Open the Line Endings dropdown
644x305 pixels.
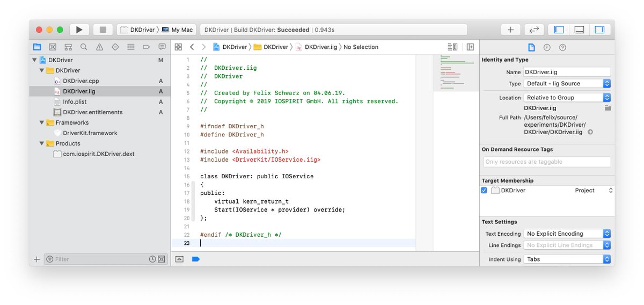[567, 245]
